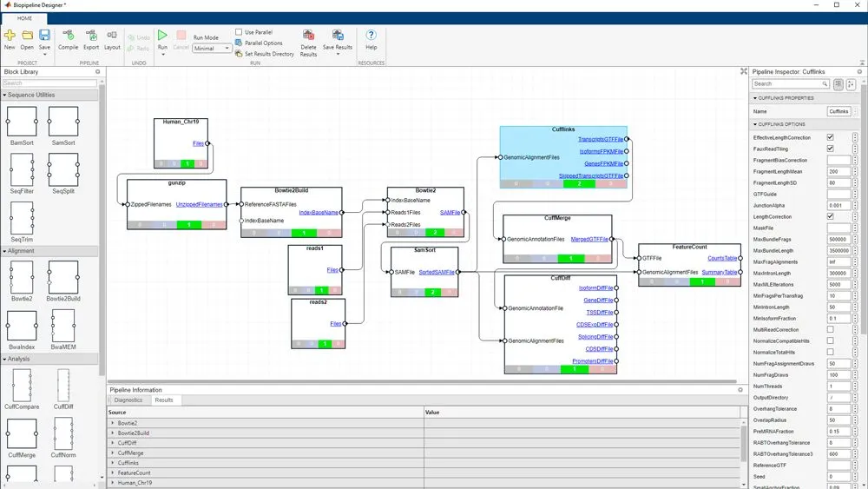This screenshot has width=868, height=489.
Task: Click the Export pipeline icon
Action: point(91,36)
